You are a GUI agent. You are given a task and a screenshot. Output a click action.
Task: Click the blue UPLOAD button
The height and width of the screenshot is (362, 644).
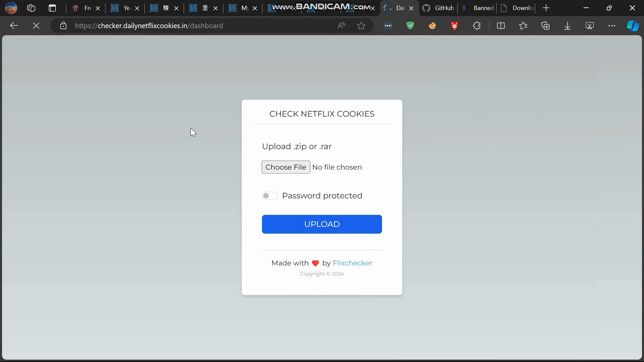point(322,224)
